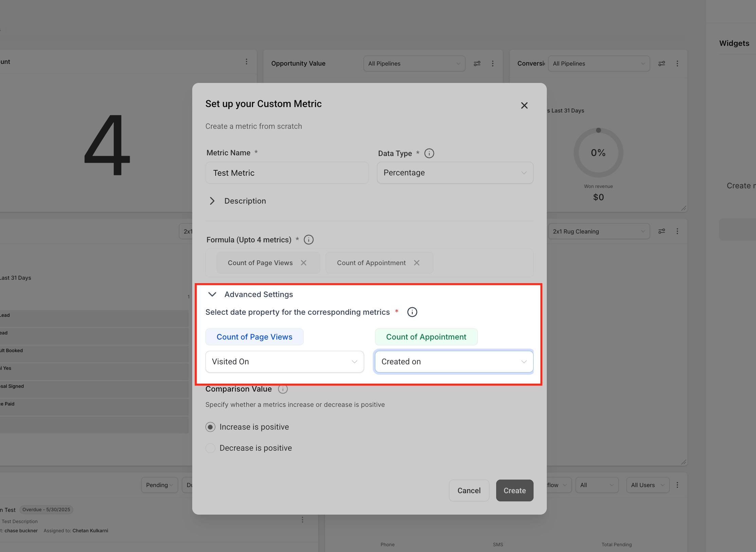The height and width of the screenshot is (552, 756).
Task: Close the Custom Metric dialog
Action: [524, 106]
